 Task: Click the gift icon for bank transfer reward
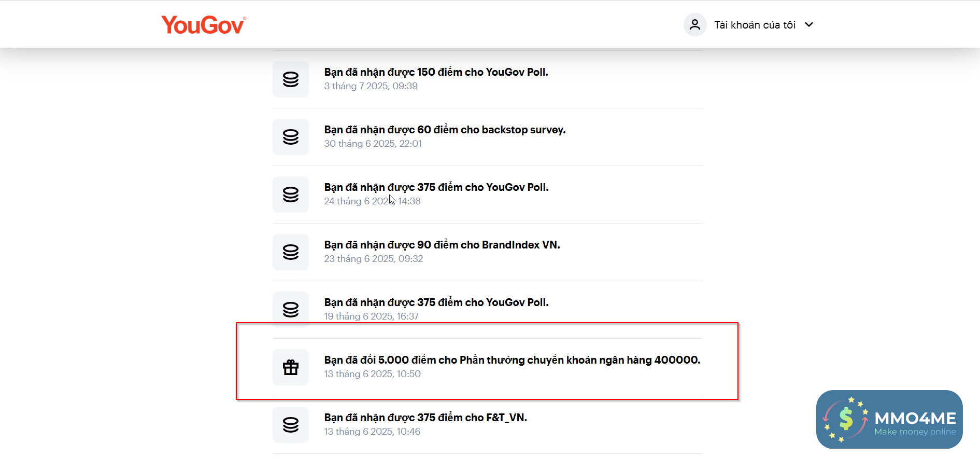[x=291, y=367]
